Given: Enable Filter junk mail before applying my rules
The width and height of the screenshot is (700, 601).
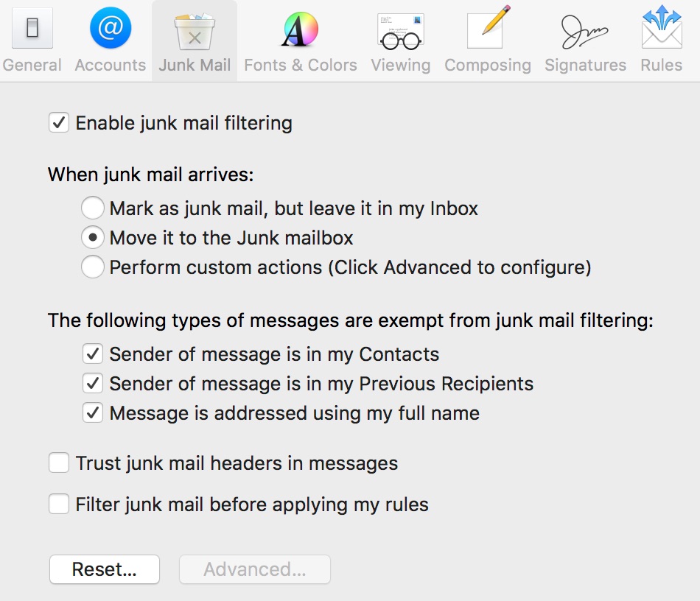Looking at the screenshot, I should point(59,505).
